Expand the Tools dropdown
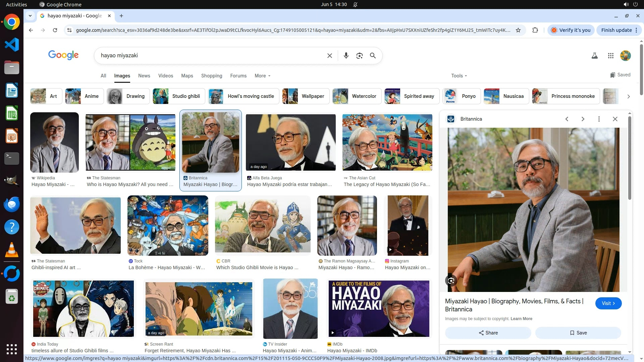The width and height of the screenshot is (644, 362). 459,76
